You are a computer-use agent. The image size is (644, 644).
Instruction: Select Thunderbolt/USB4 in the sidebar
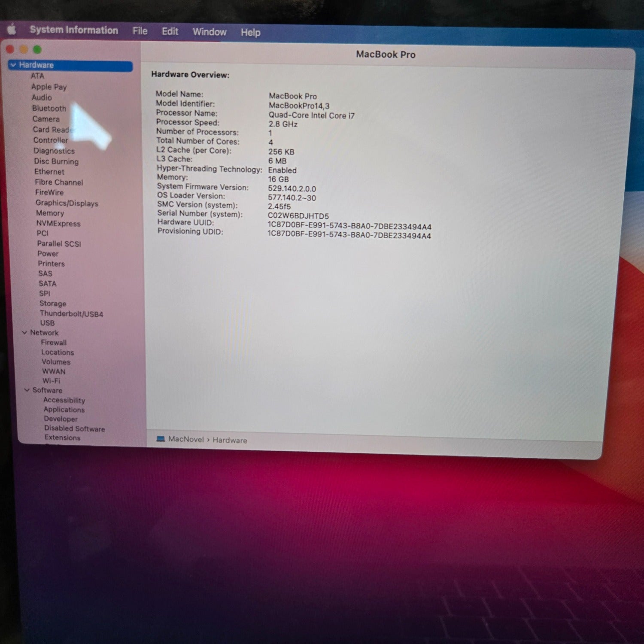71,314
